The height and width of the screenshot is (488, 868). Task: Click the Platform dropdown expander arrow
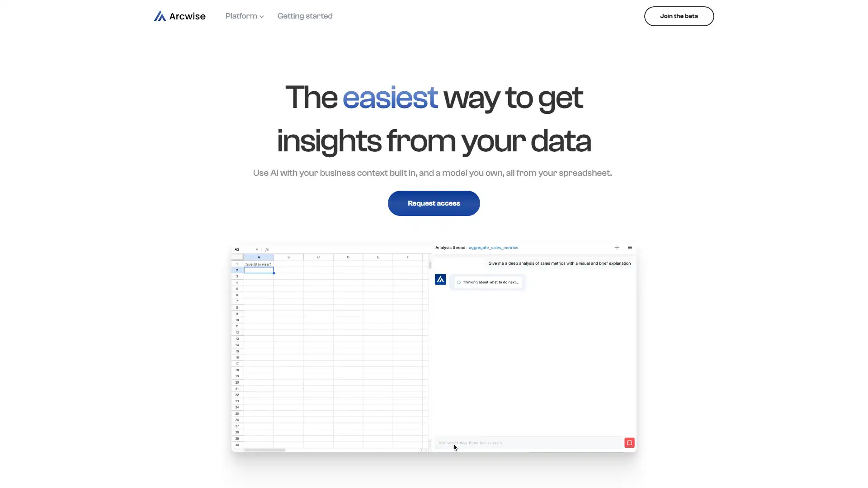click(262, 16)
